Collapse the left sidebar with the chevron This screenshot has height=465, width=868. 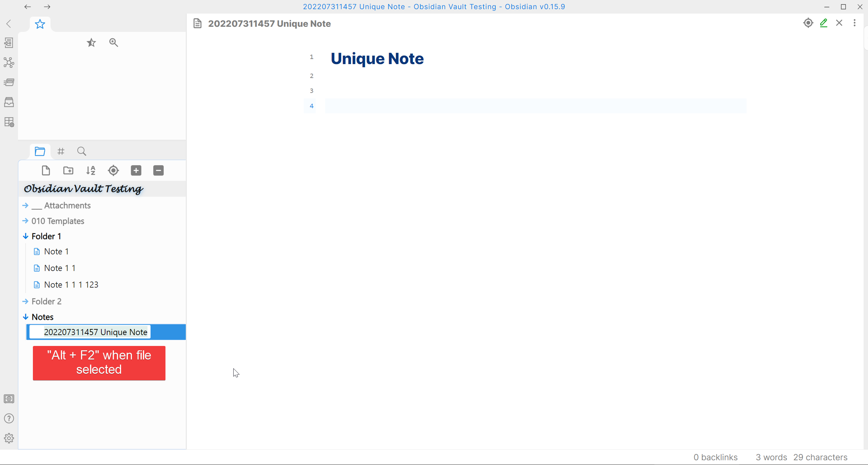coord(9,24)
